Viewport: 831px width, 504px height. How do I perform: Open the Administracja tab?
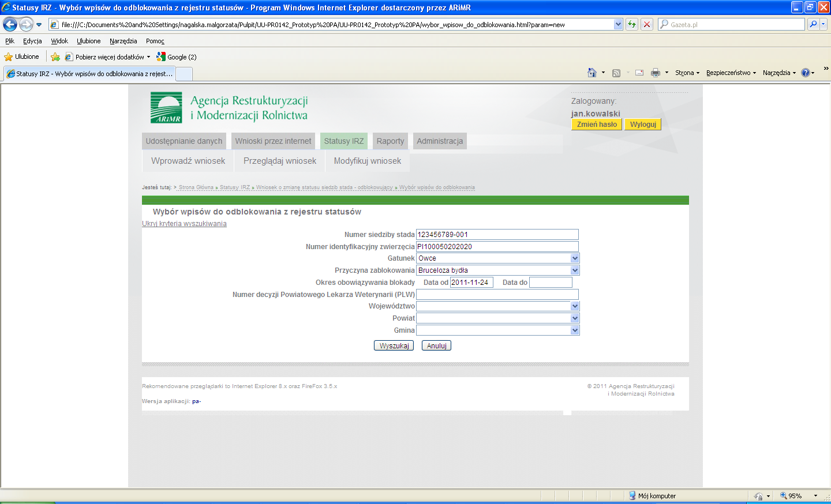point(440,141)
